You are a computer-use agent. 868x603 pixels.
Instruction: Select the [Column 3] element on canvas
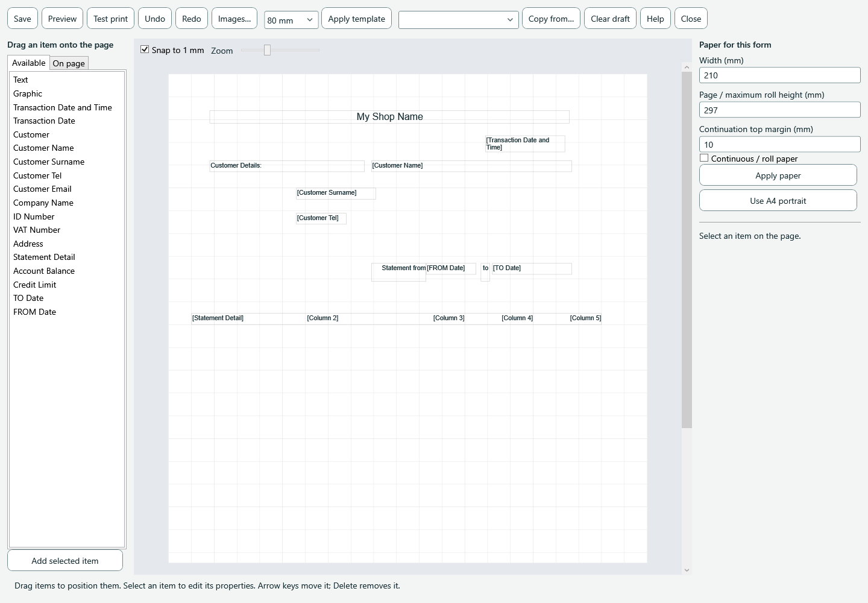[449, 318]
